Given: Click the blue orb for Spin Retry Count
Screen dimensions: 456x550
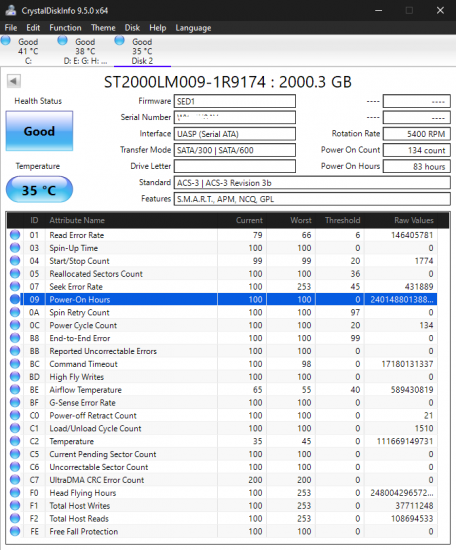Looking at the screenshot, I should [x=15, y=312].
